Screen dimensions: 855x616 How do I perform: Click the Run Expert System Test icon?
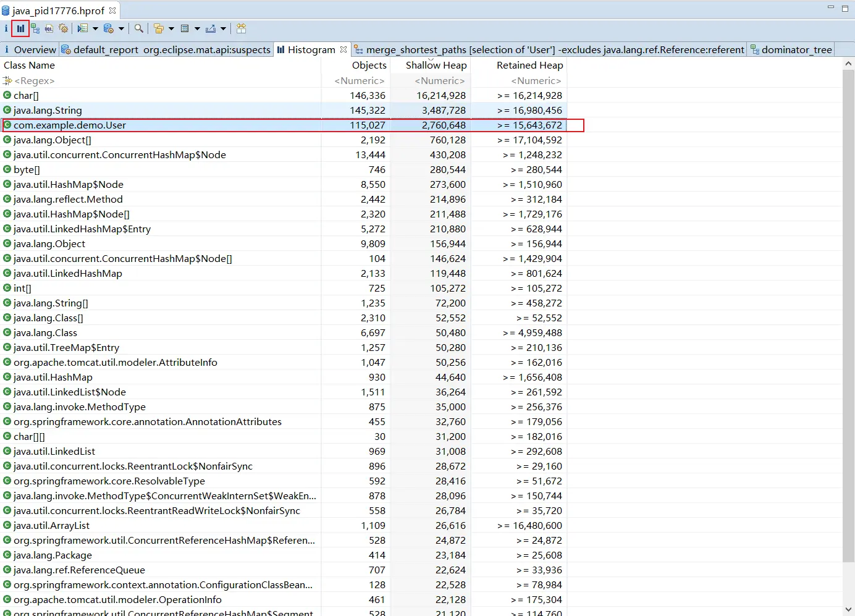(x=83, y=28)
